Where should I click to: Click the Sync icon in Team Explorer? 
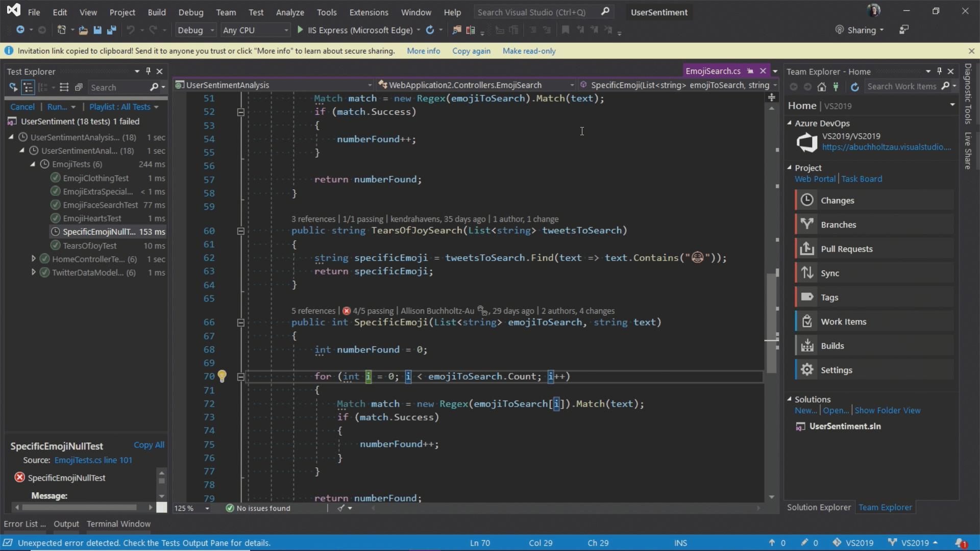tap(807, 272)
